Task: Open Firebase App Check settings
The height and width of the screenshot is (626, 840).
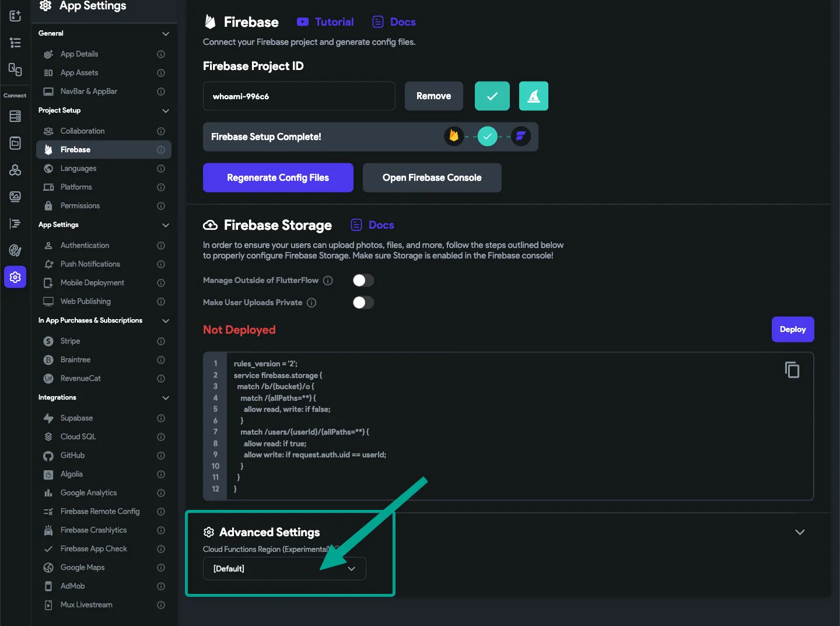Action: click(x=104, y=549)
